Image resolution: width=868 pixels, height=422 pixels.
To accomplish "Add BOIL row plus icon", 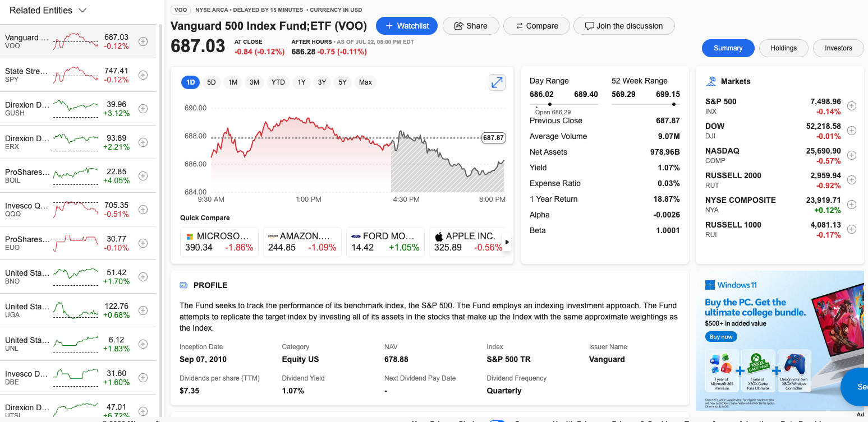I will pos(143,176).
